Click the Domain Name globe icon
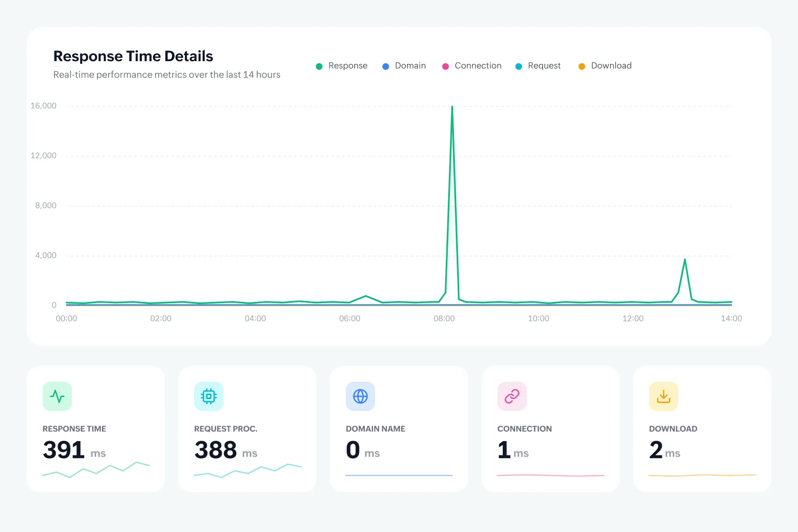 point(360,396)
